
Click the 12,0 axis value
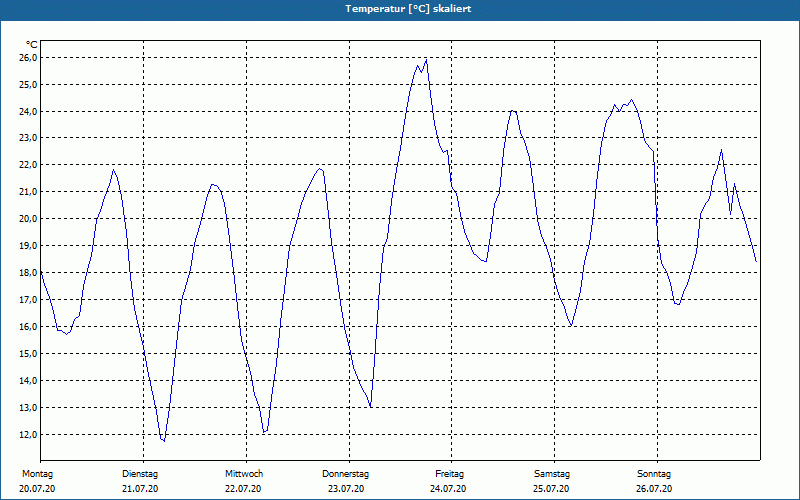[28, 435]
